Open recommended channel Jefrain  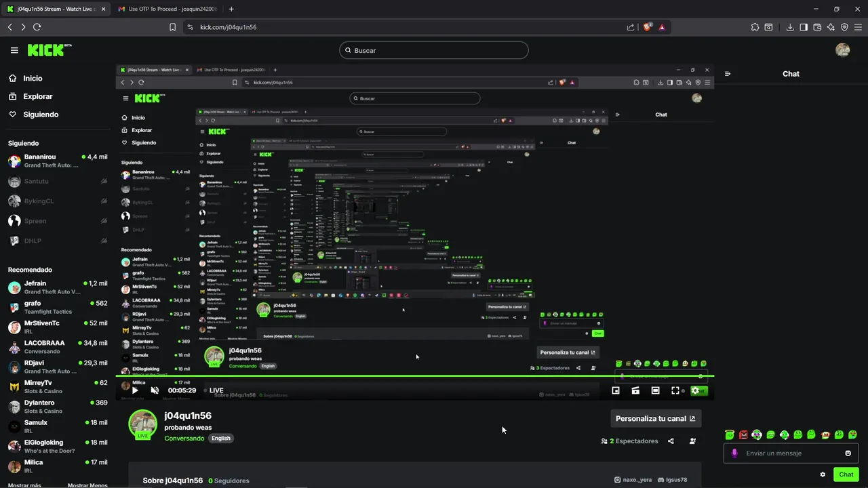click(58, 287)
